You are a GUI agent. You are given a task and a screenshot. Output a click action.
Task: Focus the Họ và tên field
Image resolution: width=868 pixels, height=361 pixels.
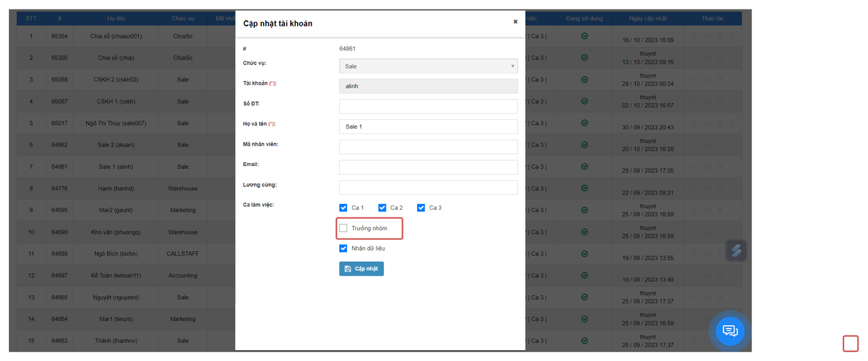pyautogui.click(x=428, y=127)
